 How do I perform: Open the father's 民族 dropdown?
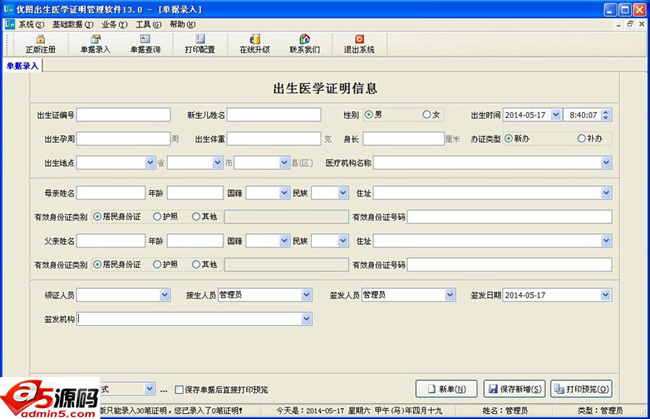pyautogui.click(x=343, y=241)
